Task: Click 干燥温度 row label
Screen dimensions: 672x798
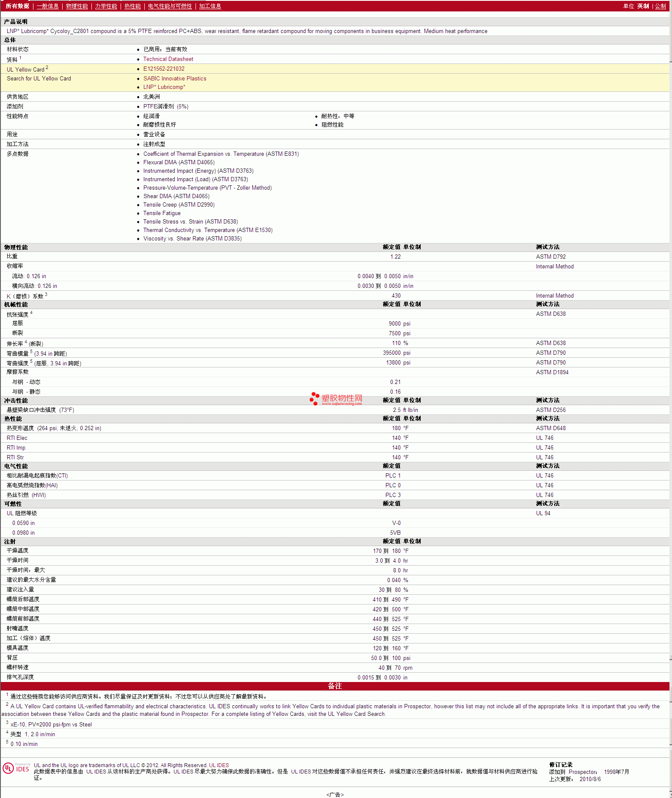Action: tap(17, 551)
